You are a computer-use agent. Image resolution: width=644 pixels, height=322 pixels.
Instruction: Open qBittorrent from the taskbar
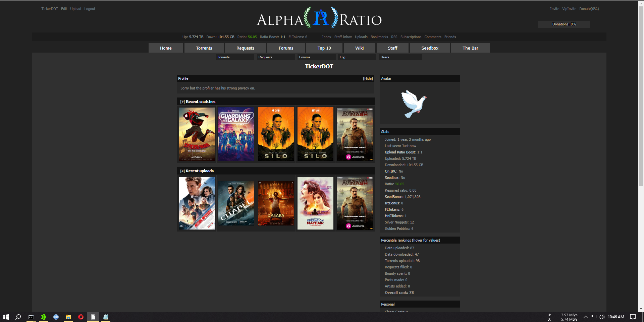pos(56,317)
